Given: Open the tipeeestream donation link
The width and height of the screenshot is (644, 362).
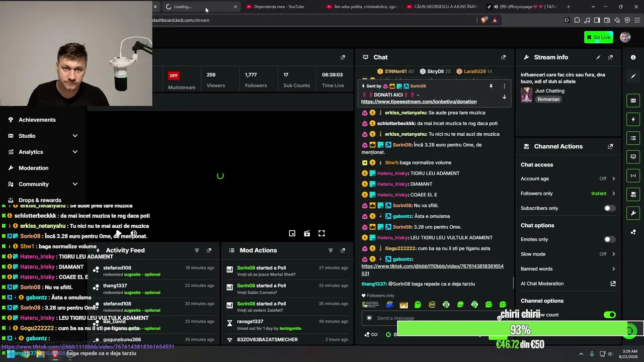Looking at the screenshot, I should click(419, 102).
